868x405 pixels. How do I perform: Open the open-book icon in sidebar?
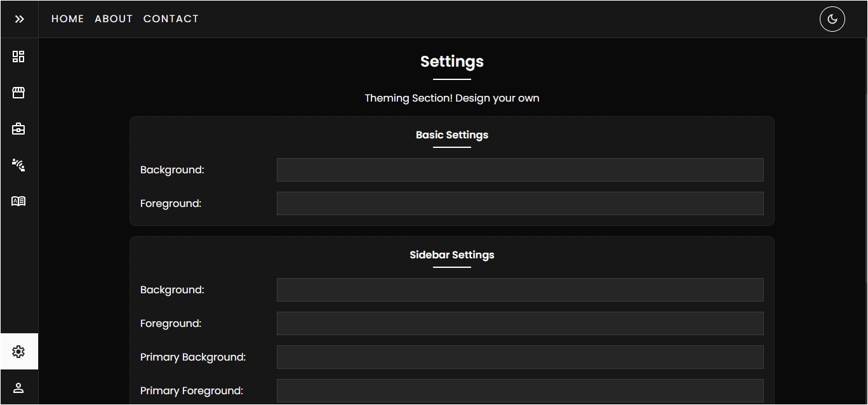[18, 201]
